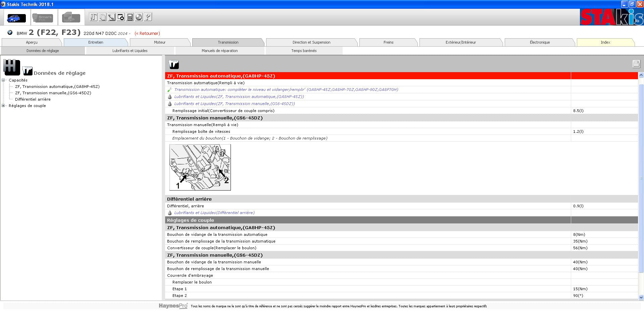Click the stacked documents toolbar icon
This screenshot has height=311, width=644.
pyautogui.click(x=102, y=17)
